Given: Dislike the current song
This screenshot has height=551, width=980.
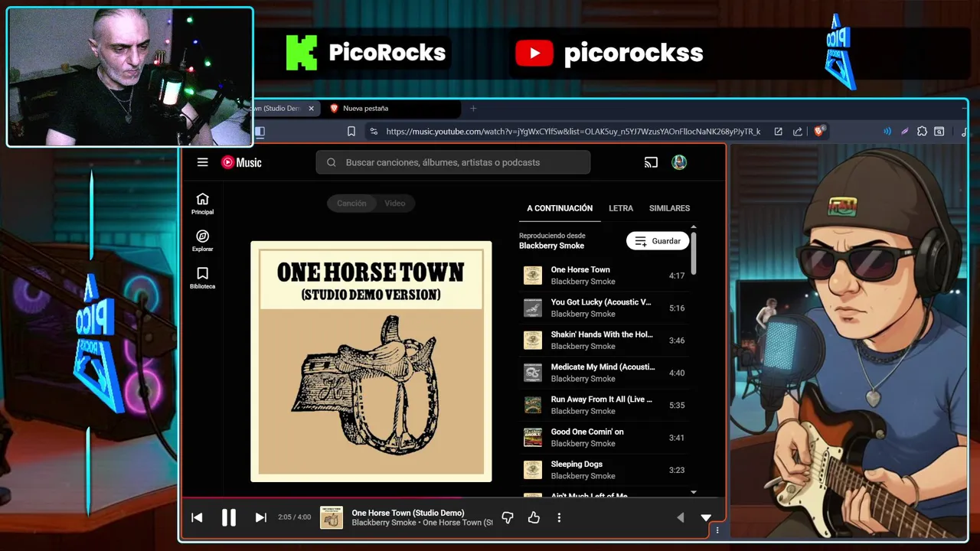Looking at the screenshot, I should [x=507, y=517].
